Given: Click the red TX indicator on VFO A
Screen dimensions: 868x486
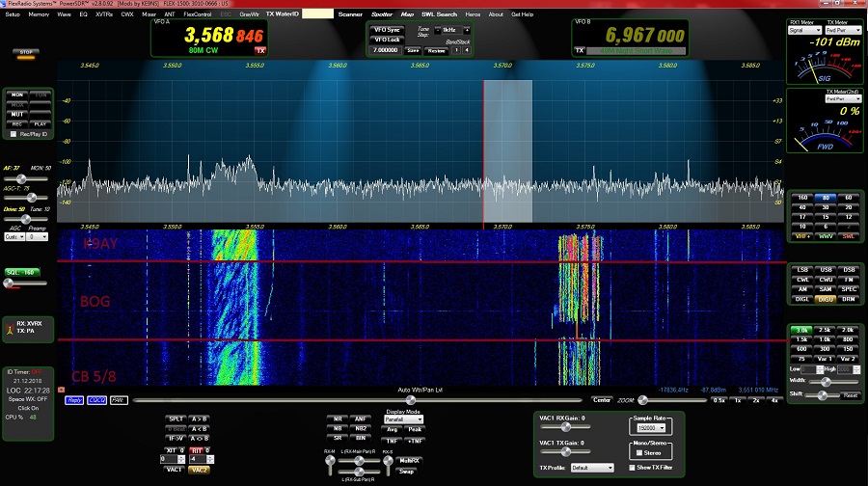Looking at the screenshot, I should point(261,49).
